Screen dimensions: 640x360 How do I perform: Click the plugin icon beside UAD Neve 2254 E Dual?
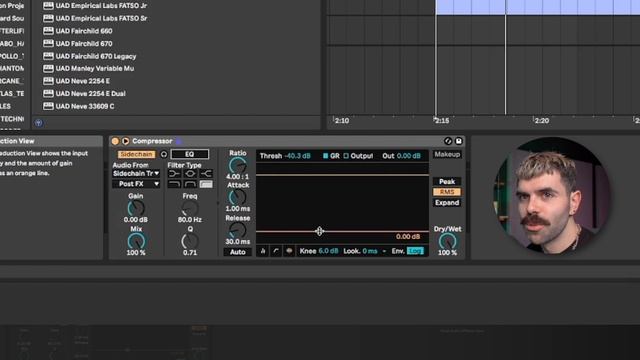(48, 94)
